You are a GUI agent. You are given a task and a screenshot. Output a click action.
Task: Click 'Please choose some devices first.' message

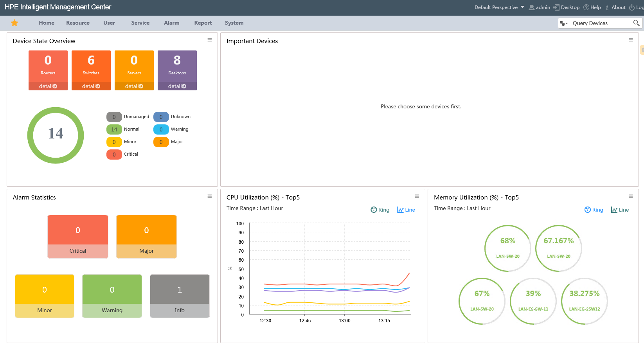click(x=421, y=106)
